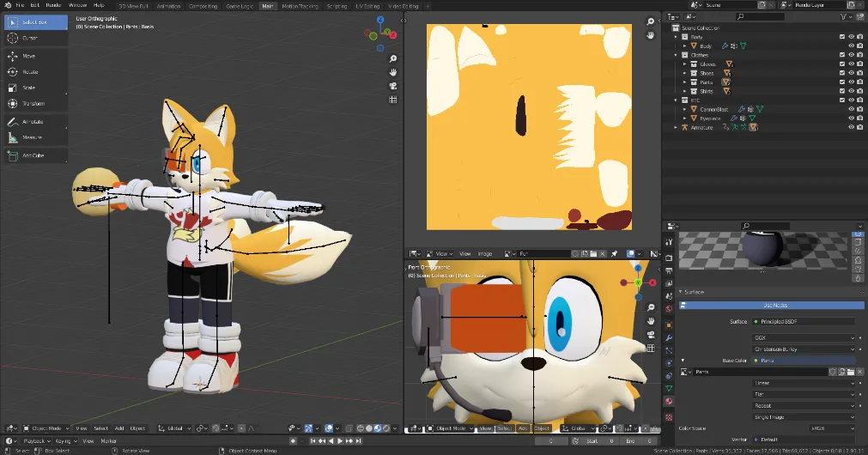Click the Add Cube tool
This screenshot has height=455, width=868.
click(x=34, y=155)
